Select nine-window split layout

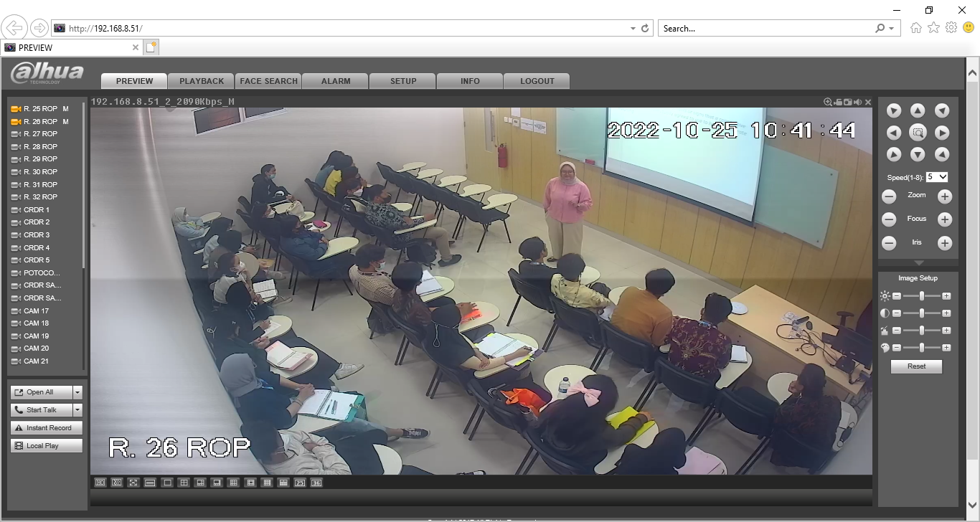click(233, 483)
